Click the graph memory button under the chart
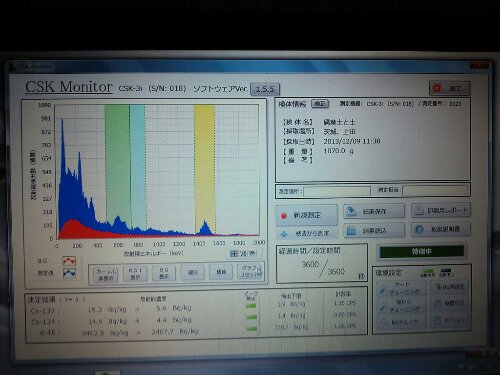This screenshot has width=500, height=375. (x=251, y=272)
